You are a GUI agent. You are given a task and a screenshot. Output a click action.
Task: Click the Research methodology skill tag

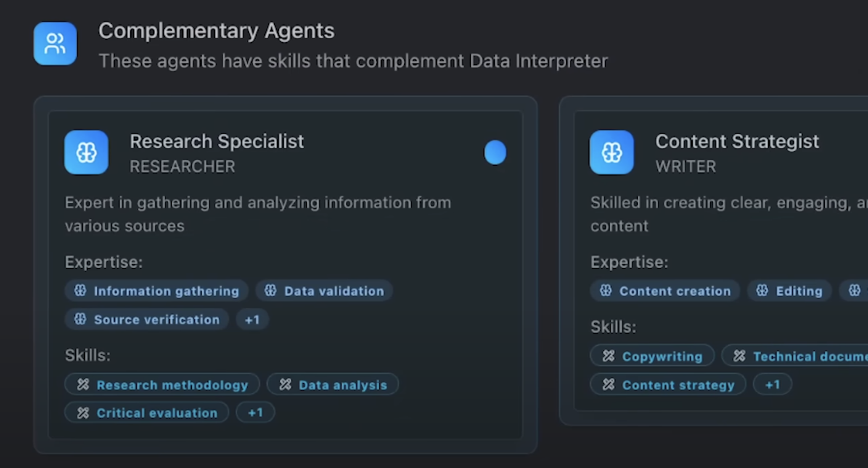coord(162,385)
